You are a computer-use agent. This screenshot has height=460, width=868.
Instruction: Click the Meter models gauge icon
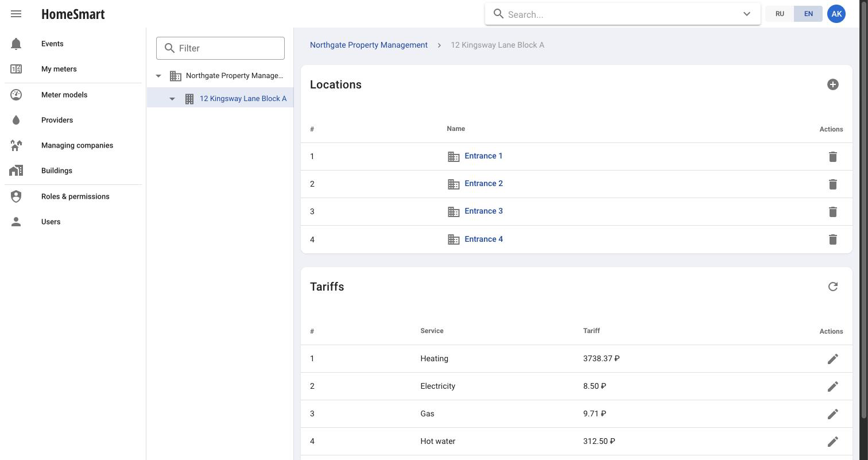point(16,95)
